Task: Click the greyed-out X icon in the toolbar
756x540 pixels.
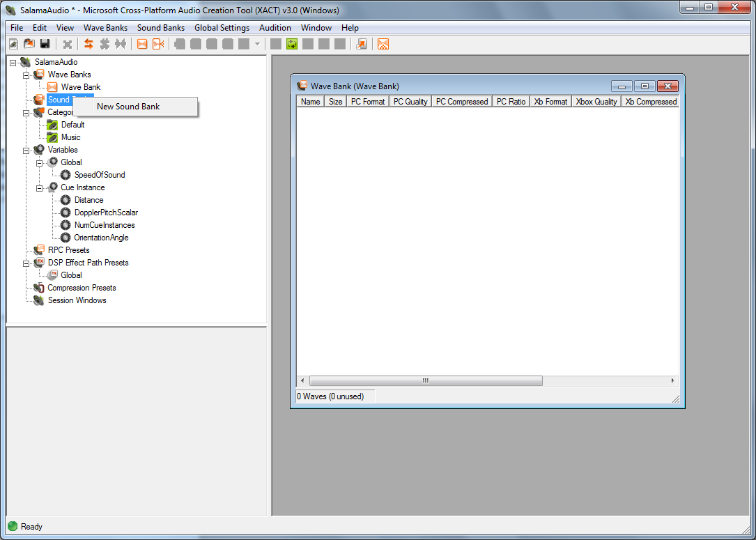Action: click(68, 45)
